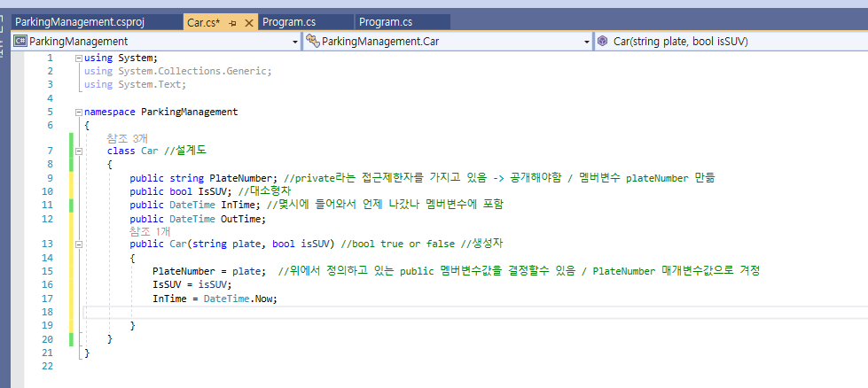
Task: Click 'PlateNumber = plate;' on line 15
Action: tap(209, 271)
